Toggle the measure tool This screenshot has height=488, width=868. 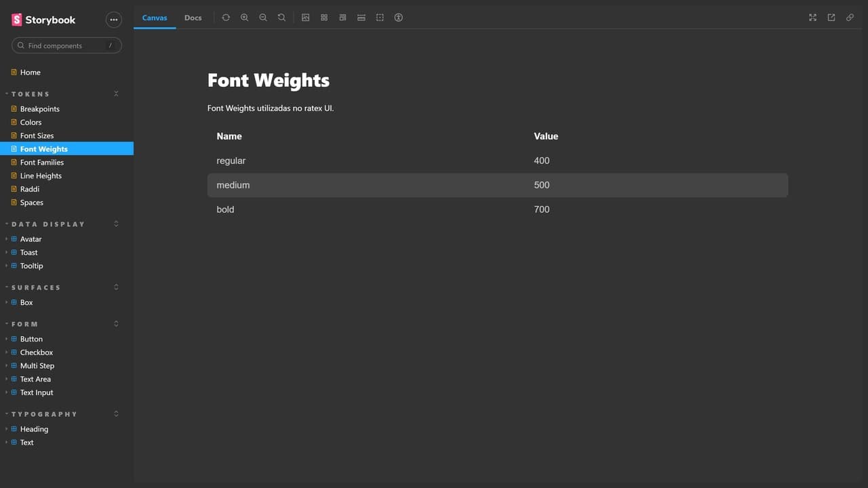coord(361,18)
